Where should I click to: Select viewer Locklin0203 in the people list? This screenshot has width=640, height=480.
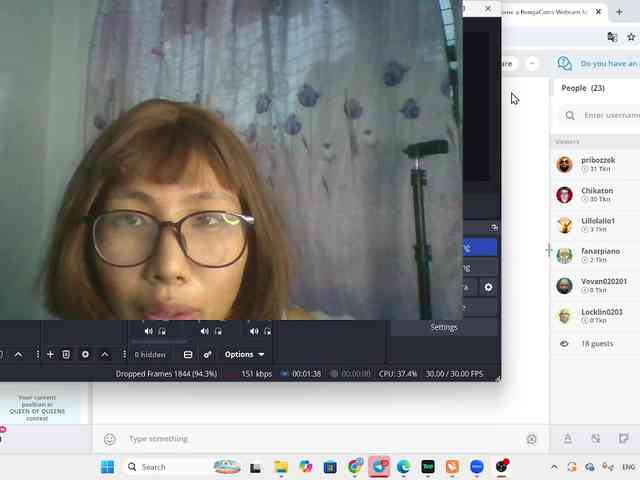click(x=596, y=316)
